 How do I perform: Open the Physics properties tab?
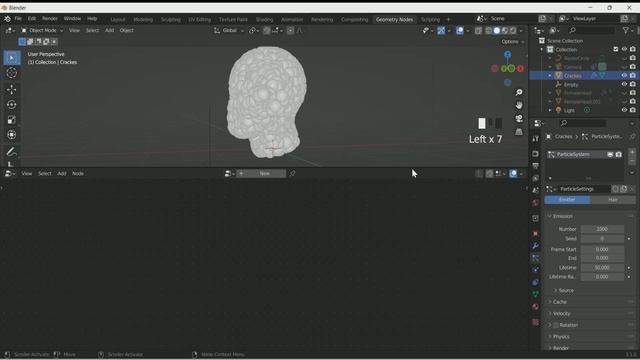(x=536, y=270)
